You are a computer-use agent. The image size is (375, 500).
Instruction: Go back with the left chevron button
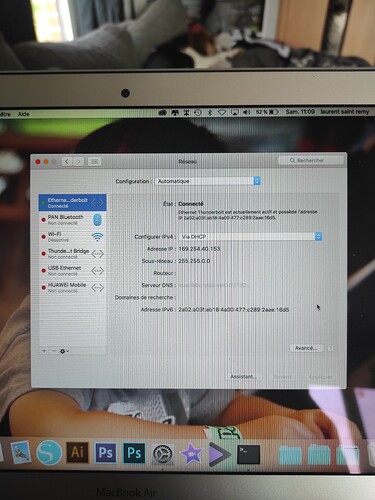coord(67,162)
